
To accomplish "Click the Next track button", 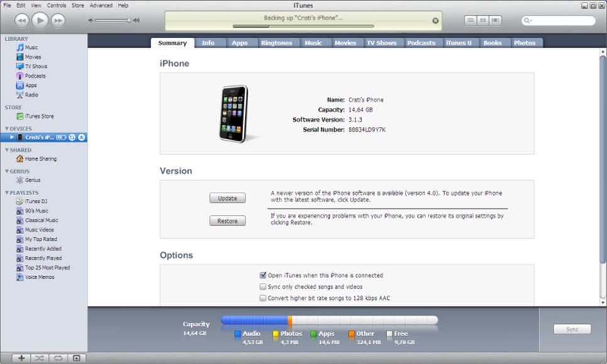I will 58,21.
